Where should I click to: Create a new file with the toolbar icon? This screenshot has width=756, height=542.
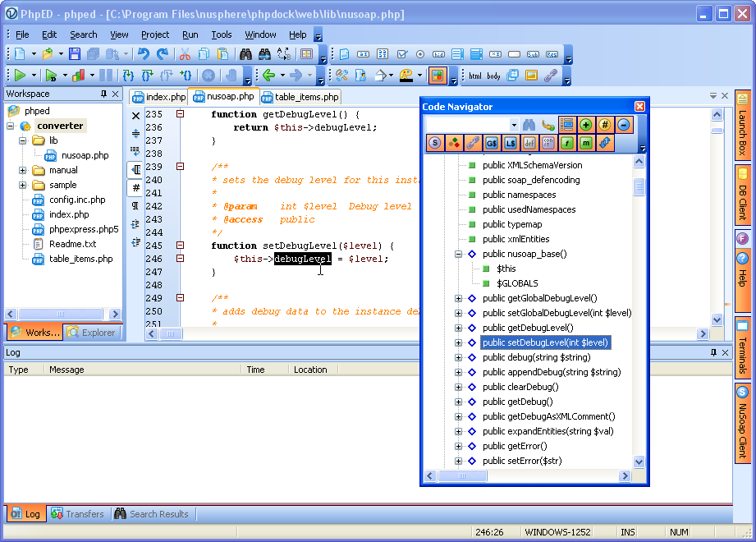tap(20, 54)
